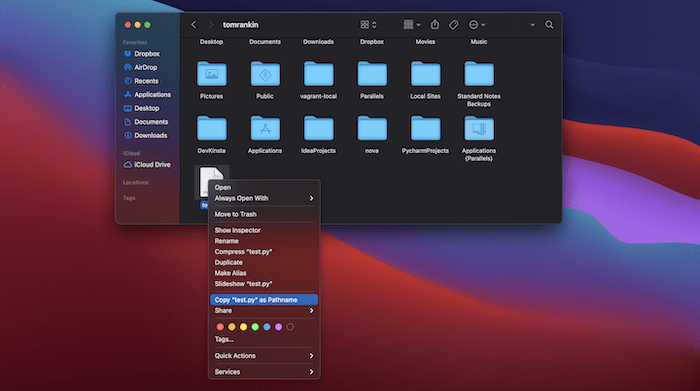Open Documents from the sidebar
700x391 pixels.
pyautogui.click(x=151, y=122)
